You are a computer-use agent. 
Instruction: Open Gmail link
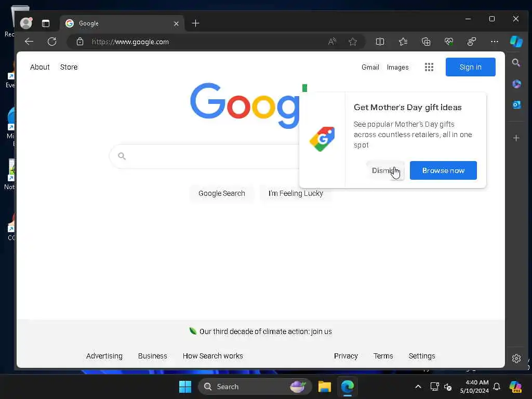tap(370, 67)
